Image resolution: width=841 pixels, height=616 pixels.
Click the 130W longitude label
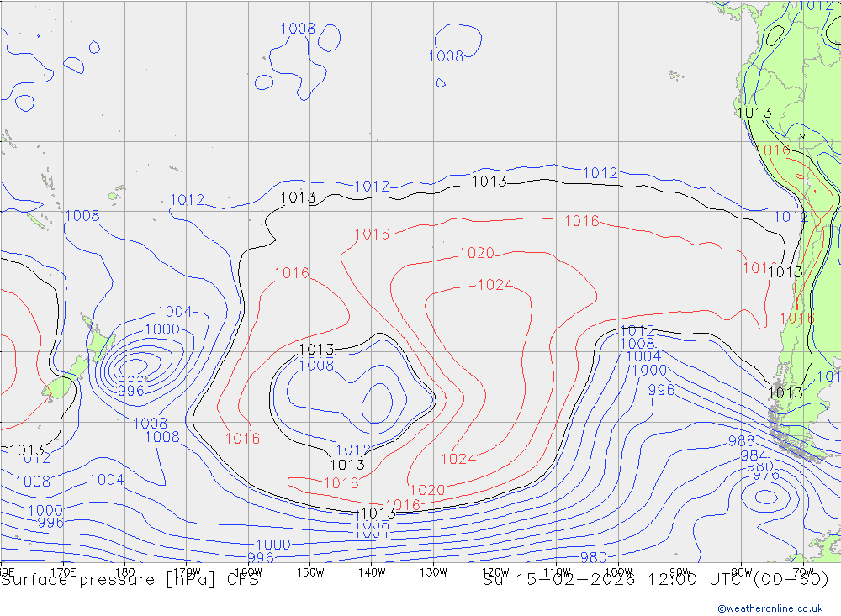(x=433, y=572)
